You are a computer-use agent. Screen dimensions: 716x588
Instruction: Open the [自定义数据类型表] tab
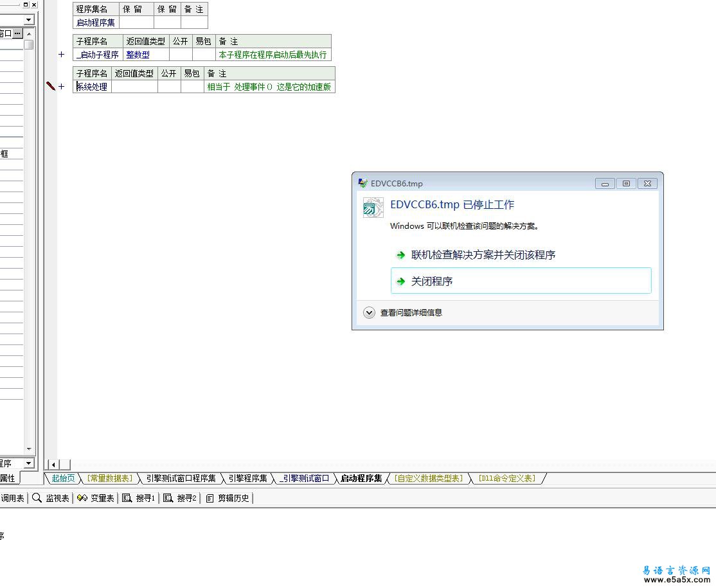tap(429, 478)
